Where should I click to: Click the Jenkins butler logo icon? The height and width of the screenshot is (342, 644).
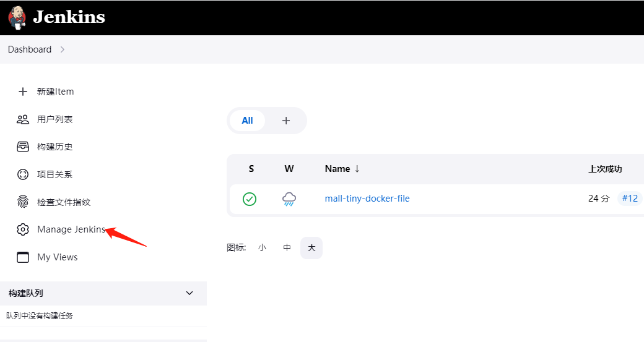tap(17, 17)
